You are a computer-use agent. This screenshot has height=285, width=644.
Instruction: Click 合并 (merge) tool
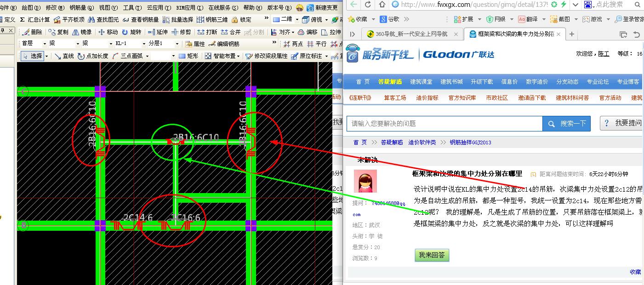pyautogui.click(x=231, y=32)
